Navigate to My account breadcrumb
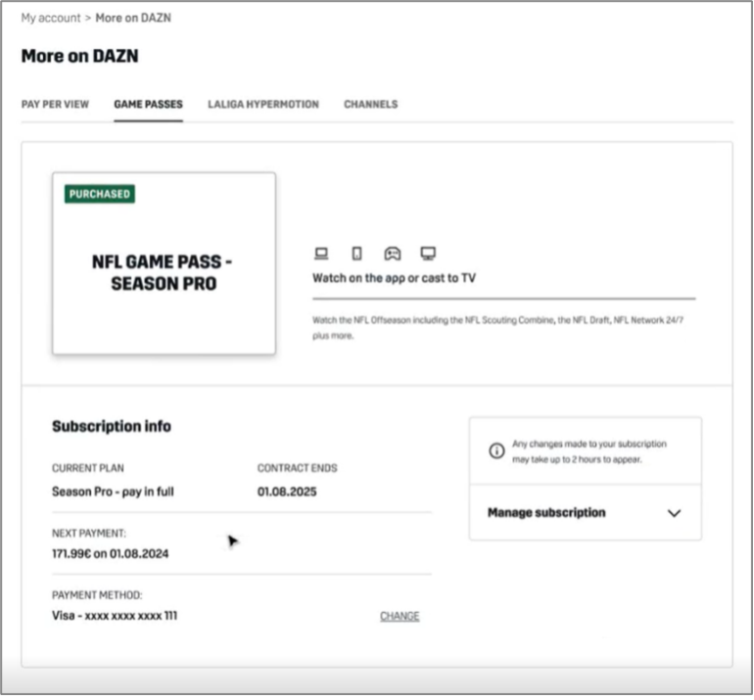 [x=51, y=19]
